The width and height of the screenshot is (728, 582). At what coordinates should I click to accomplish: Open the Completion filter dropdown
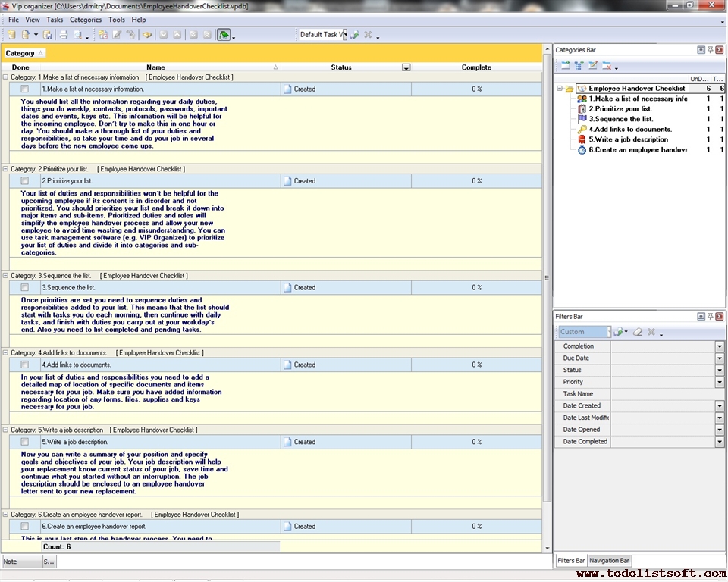click(x=719, y=346)
